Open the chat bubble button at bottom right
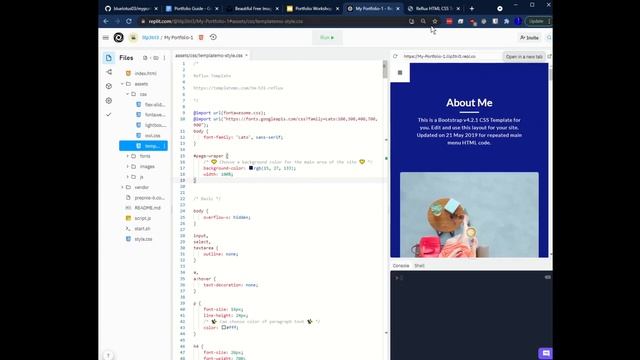The width and height of the screenshot is (640, 360). point(545,353)
